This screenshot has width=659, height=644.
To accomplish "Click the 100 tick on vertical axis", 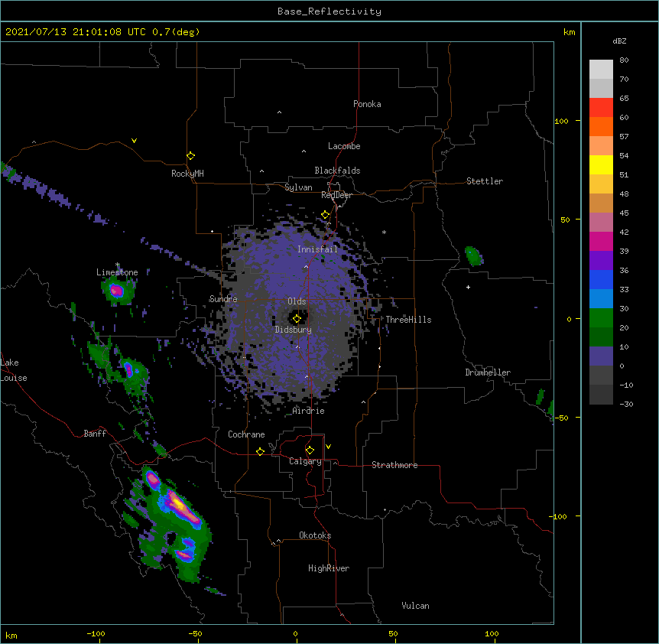I will pyautogui.click(x=561, y=121).
